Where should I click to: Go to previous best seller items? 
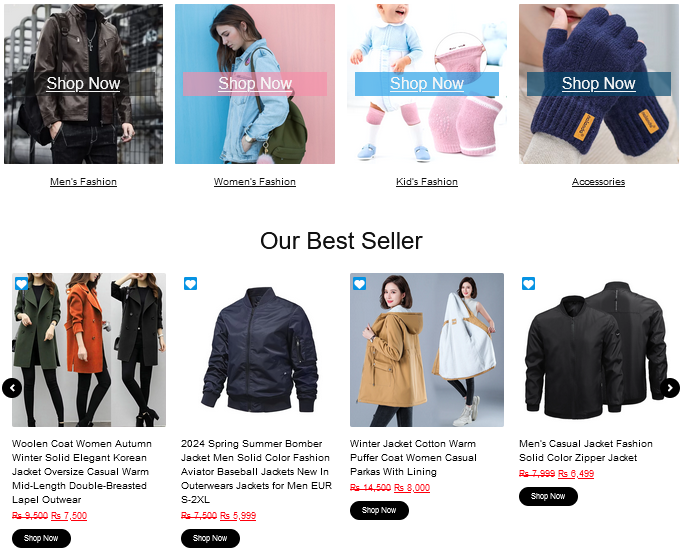point(12,388)
